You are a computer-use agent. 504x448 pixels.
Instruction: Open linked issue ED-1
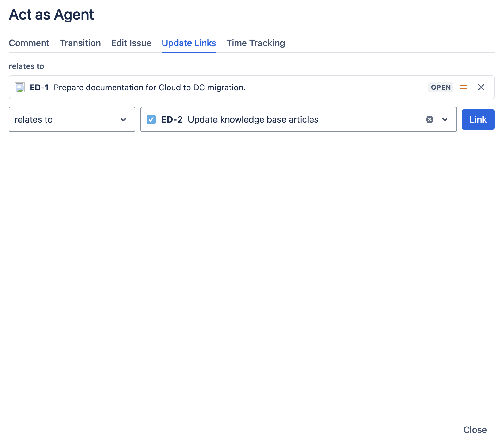(39, 88)
